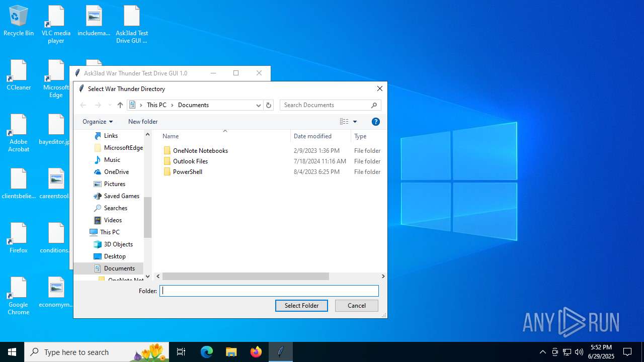Screen dimensions: 644x362
Task: Open Microsoft Edge from the taskbar
Action: (x=207, y=352)
